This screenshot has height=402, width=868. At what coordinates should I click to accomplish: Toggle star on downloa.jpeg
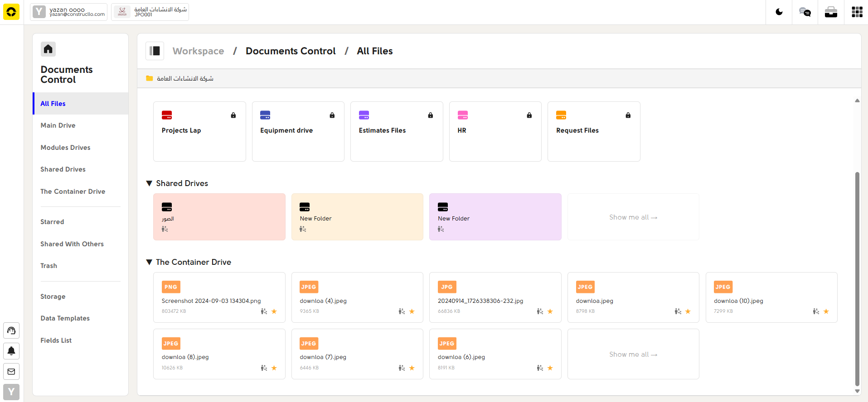click(688, 311)
